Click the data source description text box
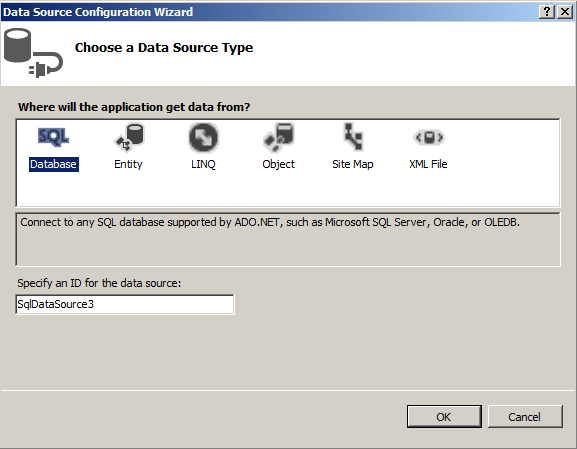This screenshot has width=577, height=449. coord(288,239)
